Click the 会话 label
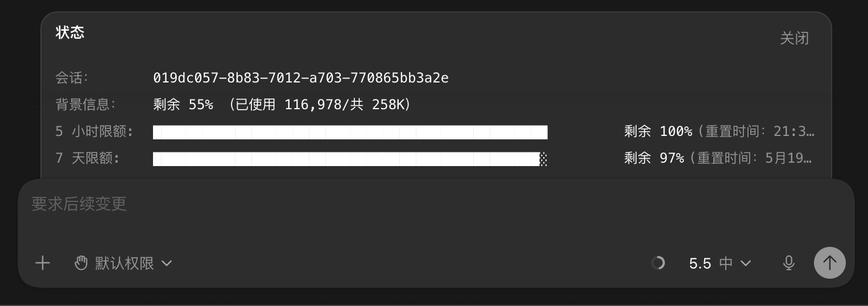 coord(72,78)
